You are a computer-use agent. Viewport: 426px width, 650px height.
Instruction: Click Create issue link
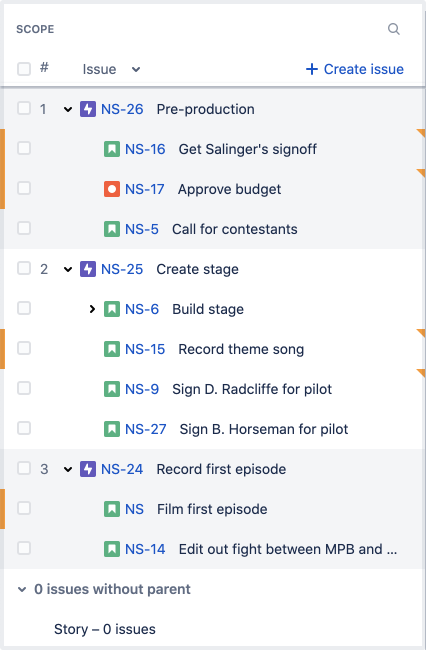point(355,69)
